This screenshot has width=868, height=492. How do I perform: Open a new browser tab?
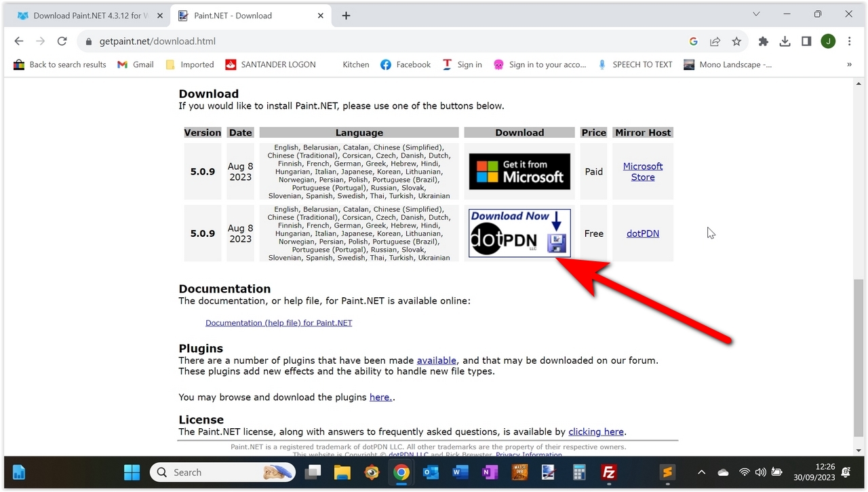346,14
